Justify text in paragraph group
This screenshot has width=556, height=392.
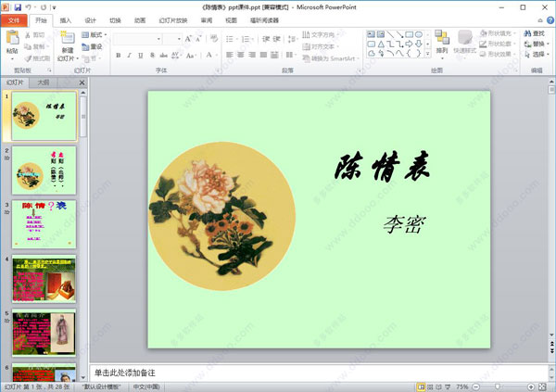pos(263,55)
